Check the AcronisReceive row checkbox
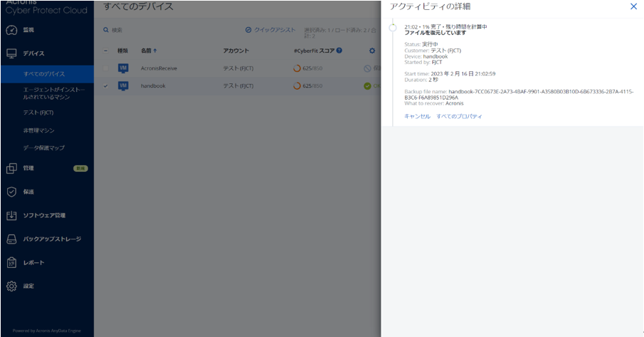This screenshot has width=644, height=337. [106, 68]
